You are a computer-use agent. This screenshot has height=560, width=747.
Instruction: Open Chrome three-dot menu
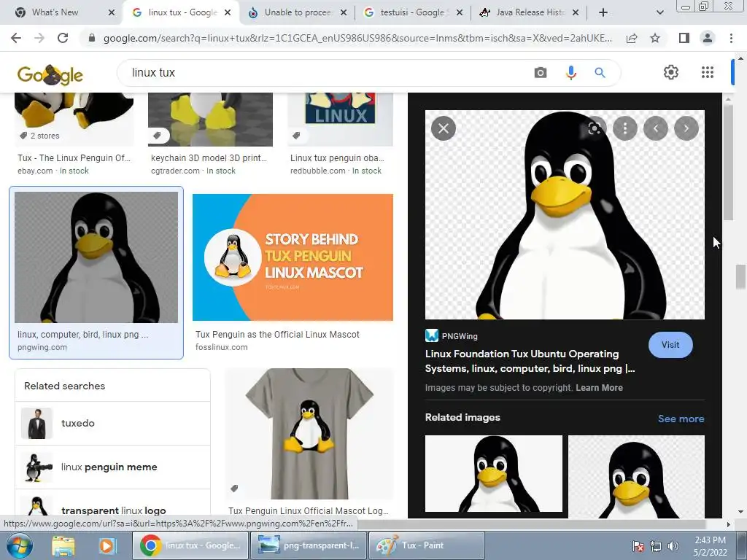click(x=731, y=38)
